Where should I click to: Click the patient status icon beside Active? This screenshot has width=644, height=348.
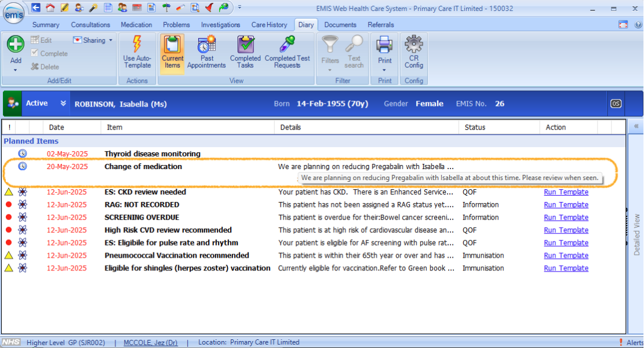click(x=12, y=104)
